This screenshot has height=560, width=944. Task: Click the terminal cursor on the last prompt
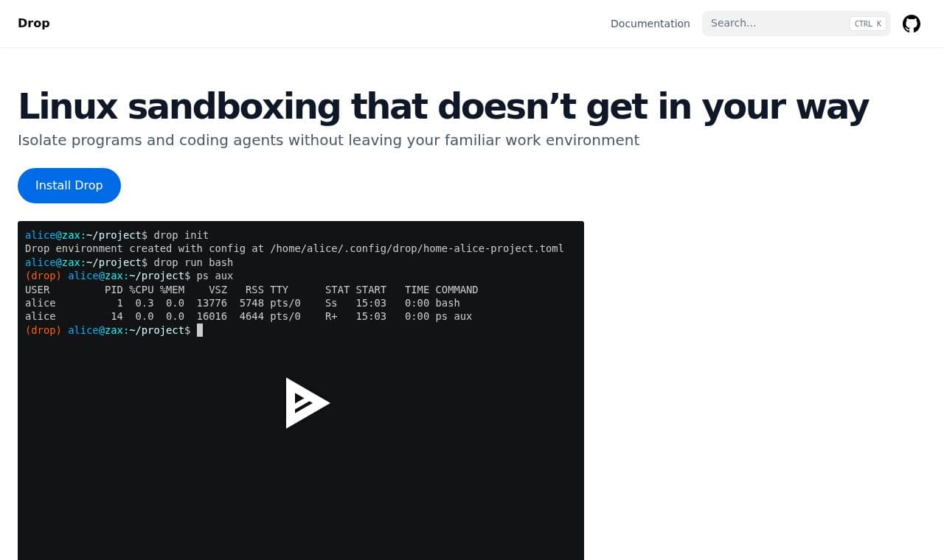point(200,330)
